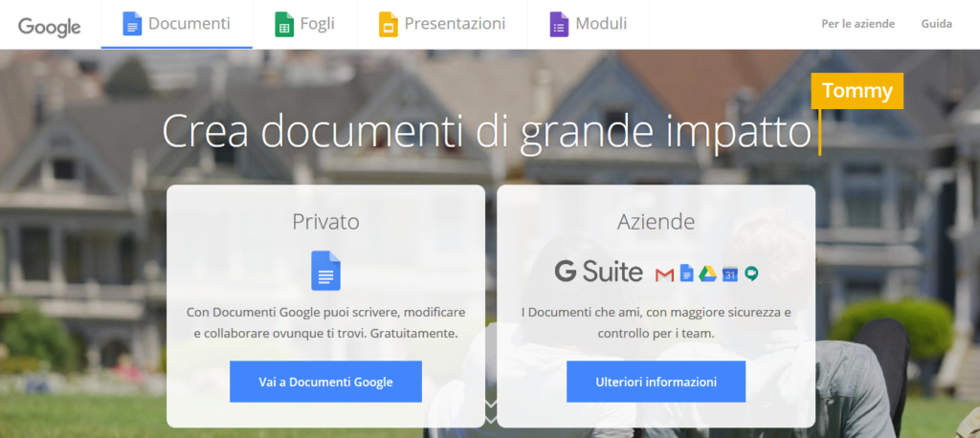Click the Docs icon in Privato card
The height and width of the screenshot is (438, 980).
pyautogui.click(x=325, y=271)
